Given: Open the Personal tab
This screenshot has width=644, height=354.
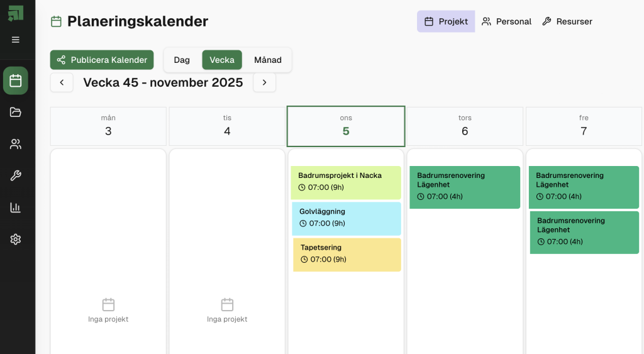Looking at the screenshot, I should (x=507, y=21).
